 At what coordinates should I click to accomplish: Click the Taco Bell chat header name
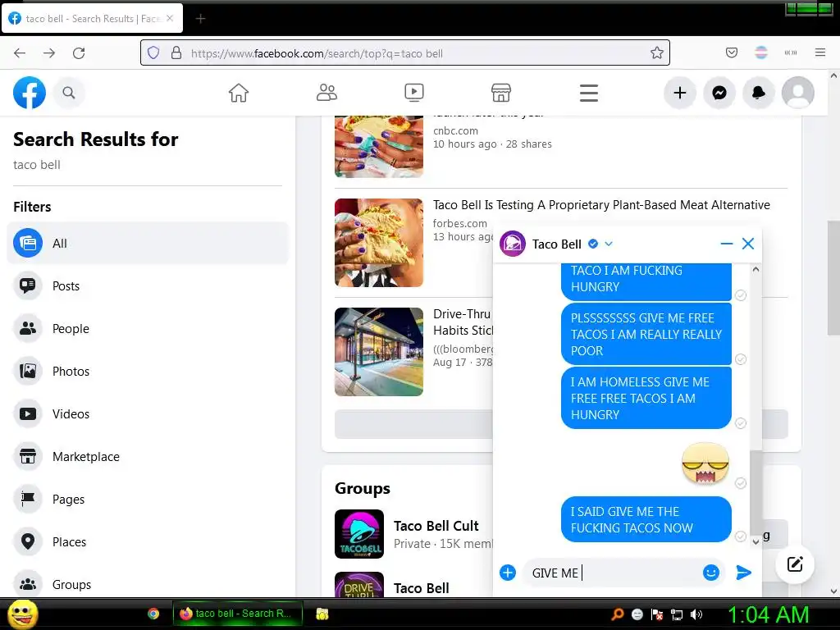(x=557, y=244)
